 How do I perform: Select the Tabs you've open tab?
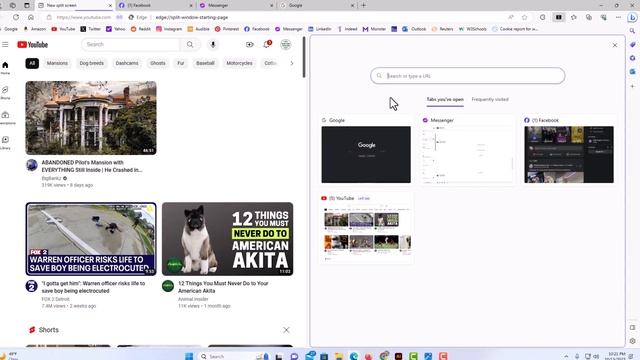click(445, 100)
